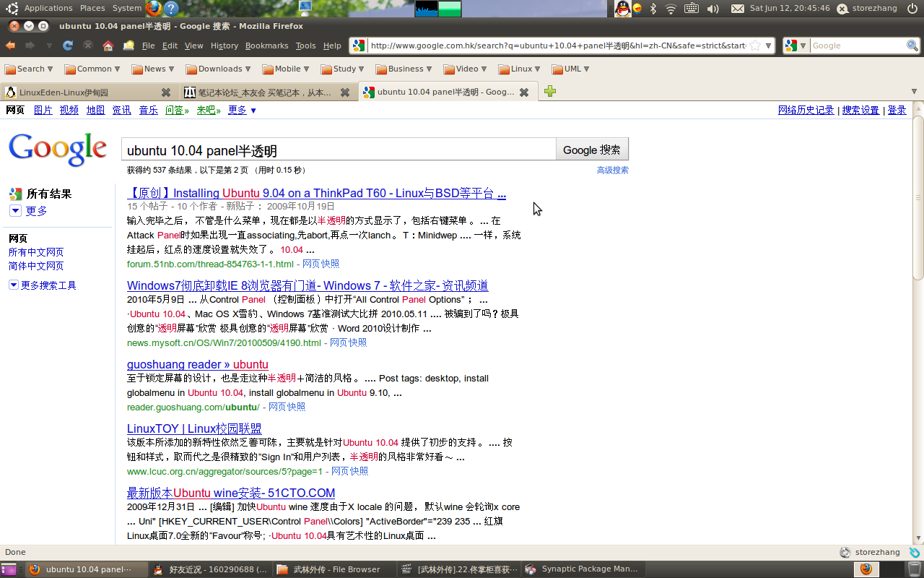Open a new tab with the plus icon
Image resolution: width=924 pixels, height=578 pixels.
coord(550,92)
